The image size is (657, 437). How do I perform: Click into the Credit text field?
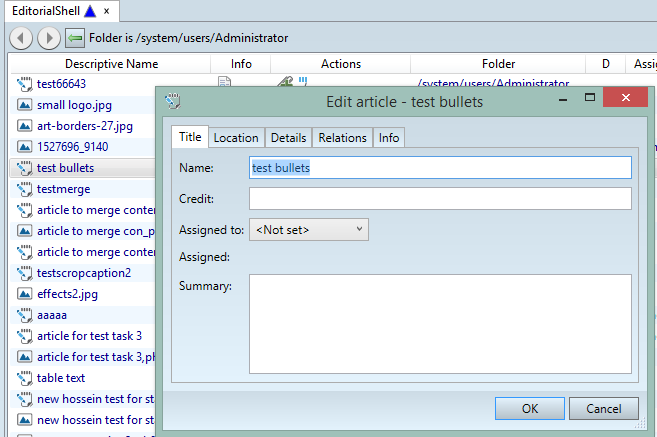(x=440, y=199)
